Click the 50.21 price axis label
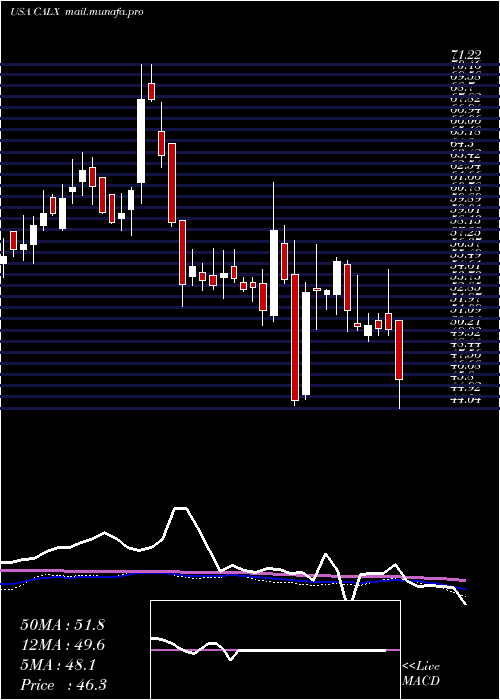 click(466, 321)
